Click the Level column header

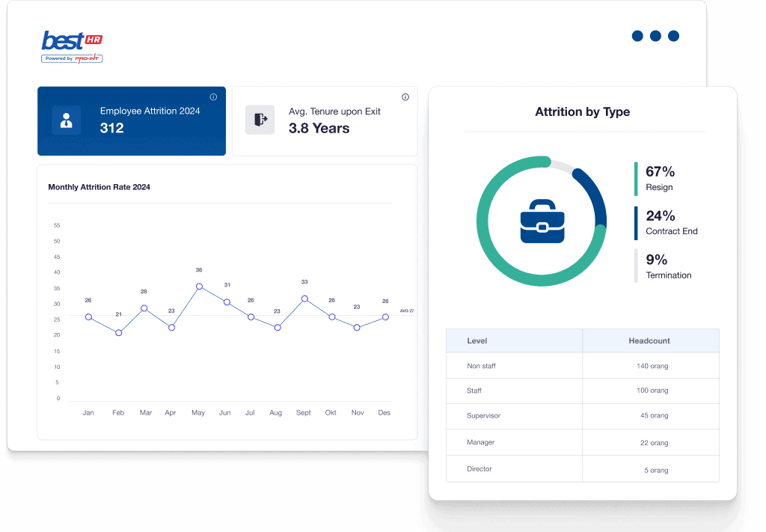477,341
